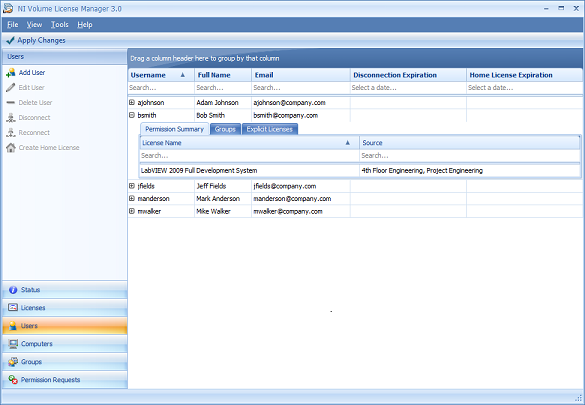Select the ajohnson@company.com email cell

pos(301,103)
